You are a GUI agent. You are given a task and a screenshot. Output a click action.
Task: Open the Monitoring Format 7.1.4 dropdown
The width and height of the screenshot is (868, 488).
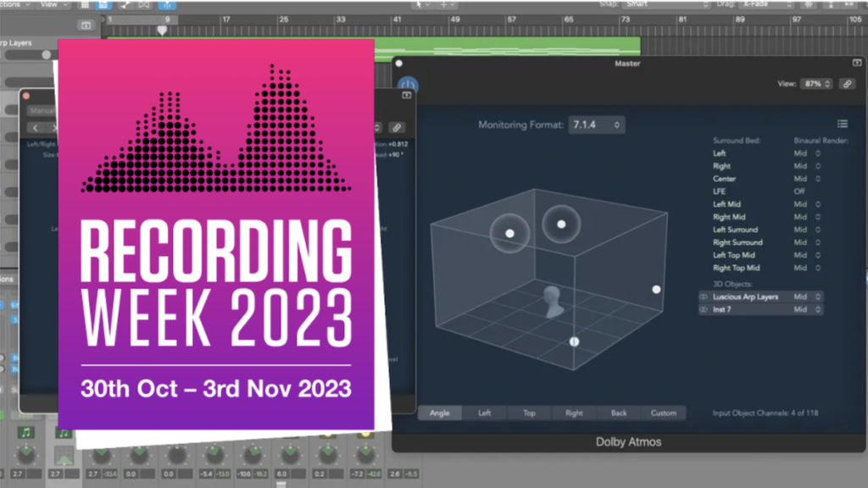[x=597, y=125]
